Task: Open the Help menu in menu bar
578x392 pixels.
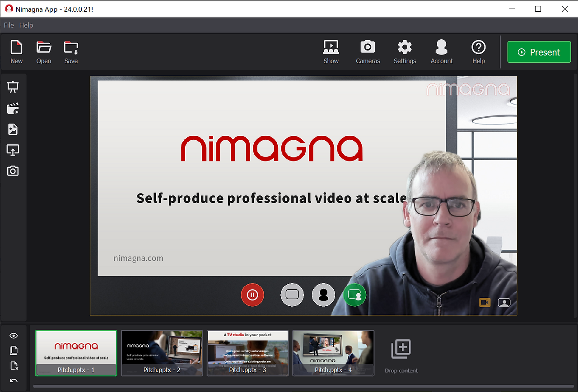Action: [26, 25]
